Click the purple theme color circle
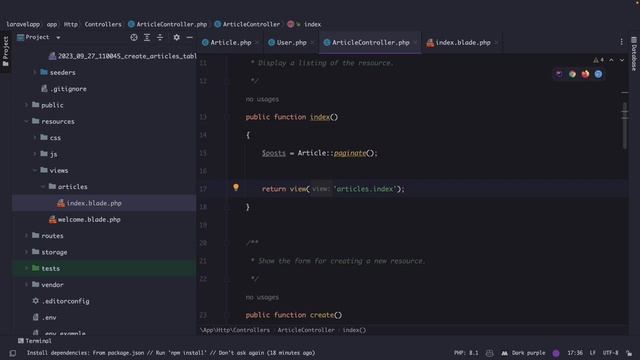The height and width of the screenshot is (360, 640). [x=556, y=353]
